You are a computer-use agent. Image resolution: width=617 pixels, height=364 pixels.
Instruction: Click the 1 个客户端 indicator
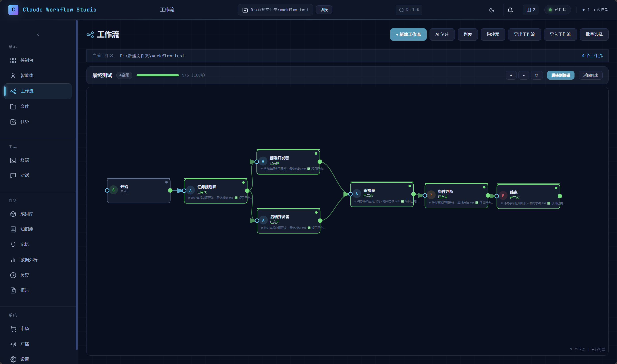(x=595, y=10)
